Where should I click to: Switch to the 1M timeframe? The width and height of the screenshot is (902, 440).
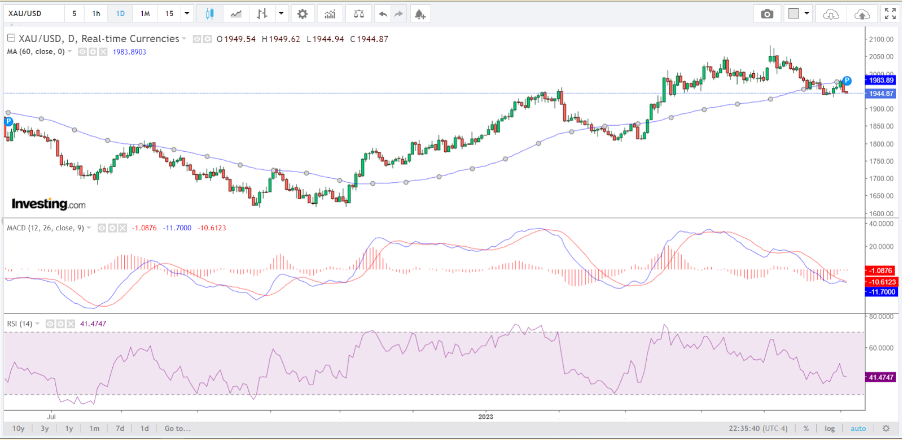pos(145,14)
